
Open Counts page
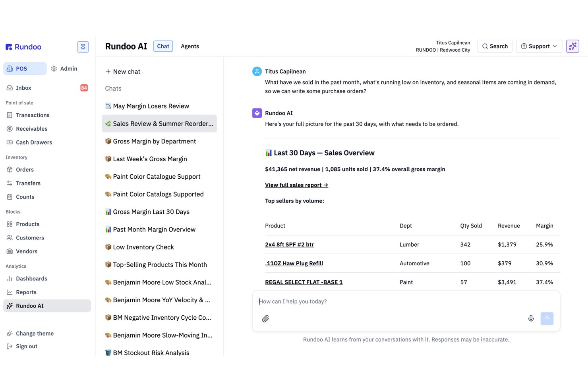point(47,197)
